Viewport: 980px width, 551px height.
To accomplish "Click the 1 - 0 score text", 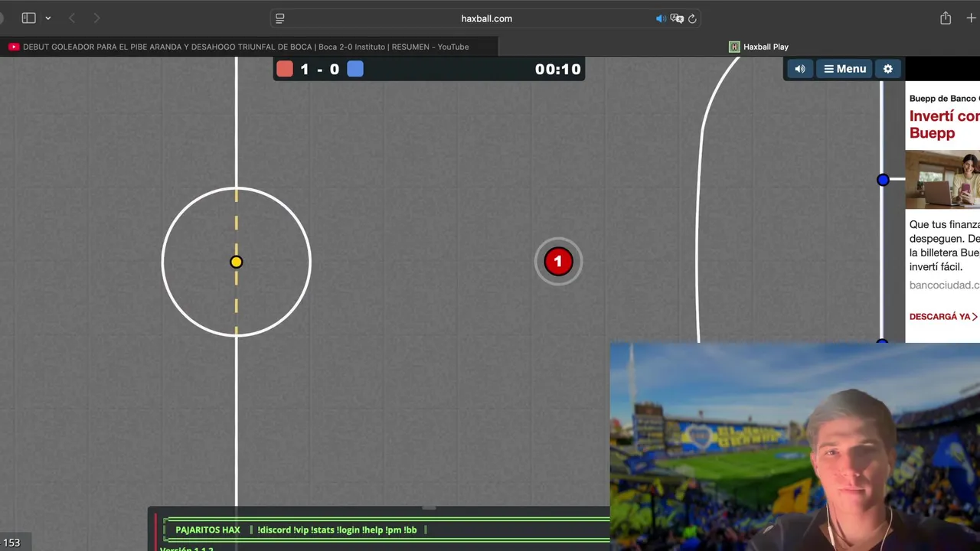I will point(319,69).
